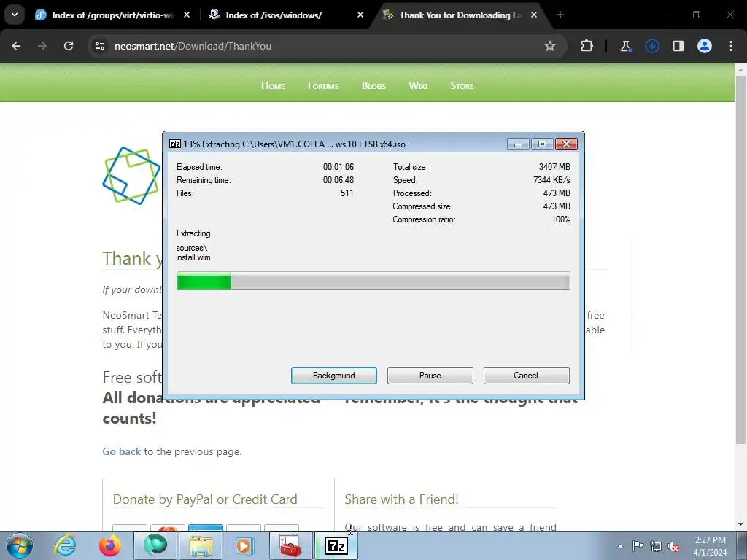The width and height of the screenshot is (747, 560).
Task: Open the Forums navigation link
Action: [x=323, y=86]
